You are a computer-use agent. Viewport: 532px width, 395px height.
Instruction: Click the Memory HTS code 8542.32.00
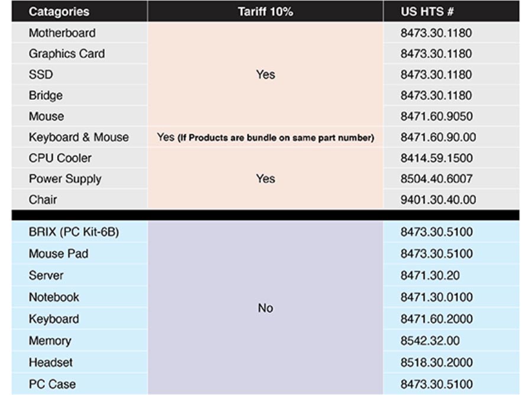point(430,341)
